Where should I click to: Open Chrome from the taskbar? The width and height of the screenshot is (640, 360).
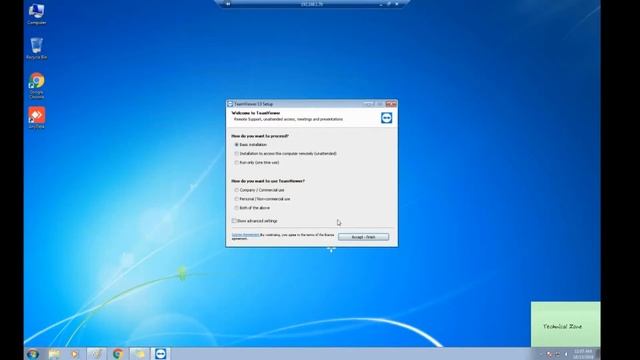118,354
